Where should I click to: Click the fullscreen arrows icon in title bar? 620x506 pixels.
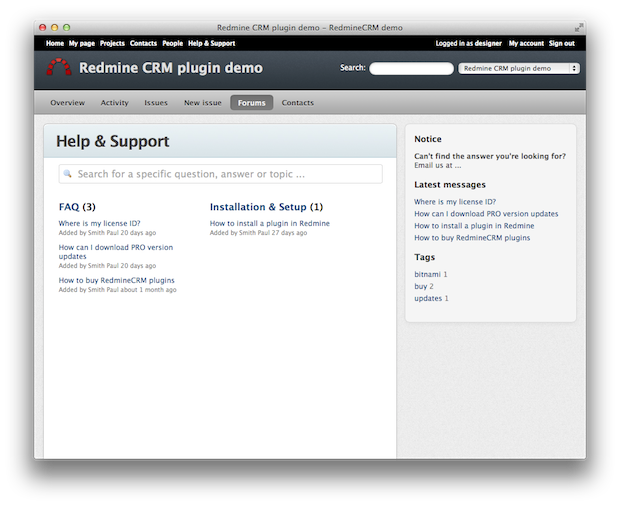(579, 28)
